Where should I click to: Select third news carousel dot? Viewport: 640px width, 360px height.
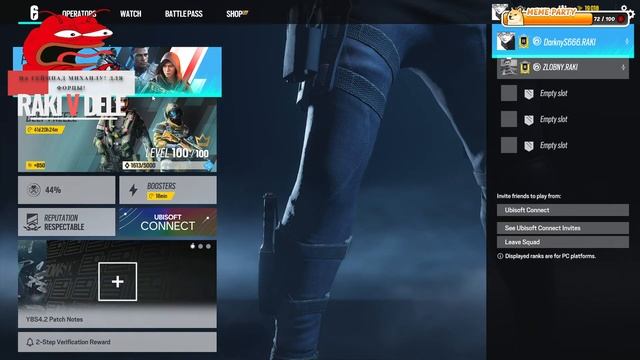click(x=208, y=247)
